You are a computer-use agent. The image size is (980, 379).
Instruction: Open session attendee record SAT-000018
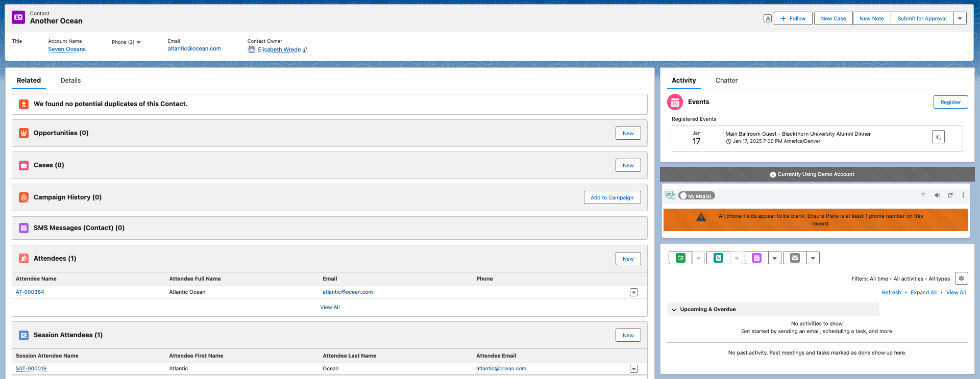[31, 369]
